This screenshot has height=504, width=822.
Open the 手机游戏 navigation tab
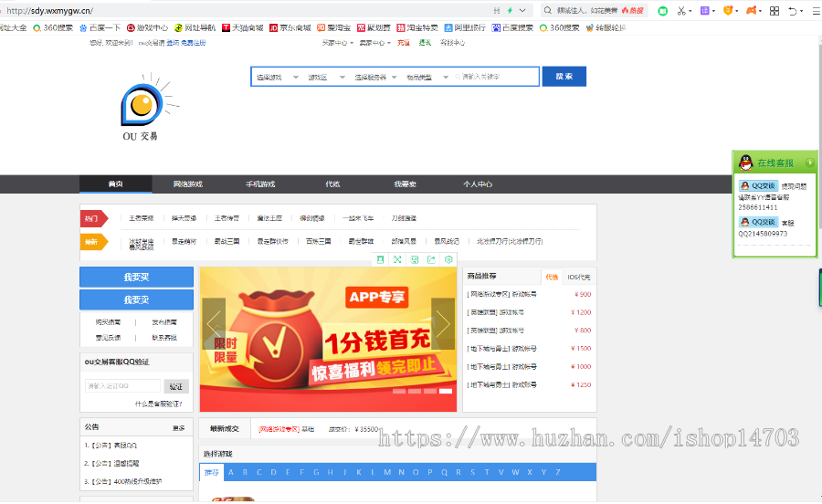pos(260,184)
